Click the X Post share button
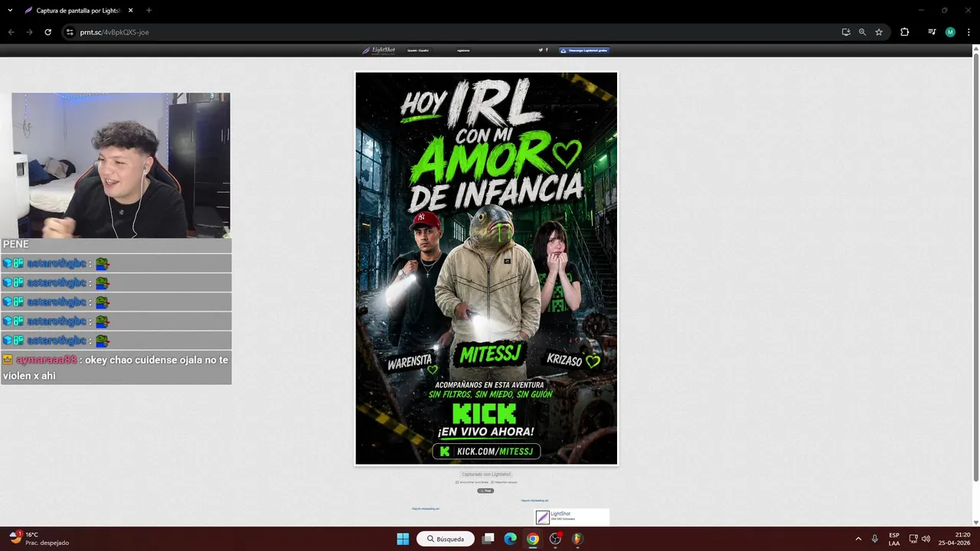 pos(485,491)
